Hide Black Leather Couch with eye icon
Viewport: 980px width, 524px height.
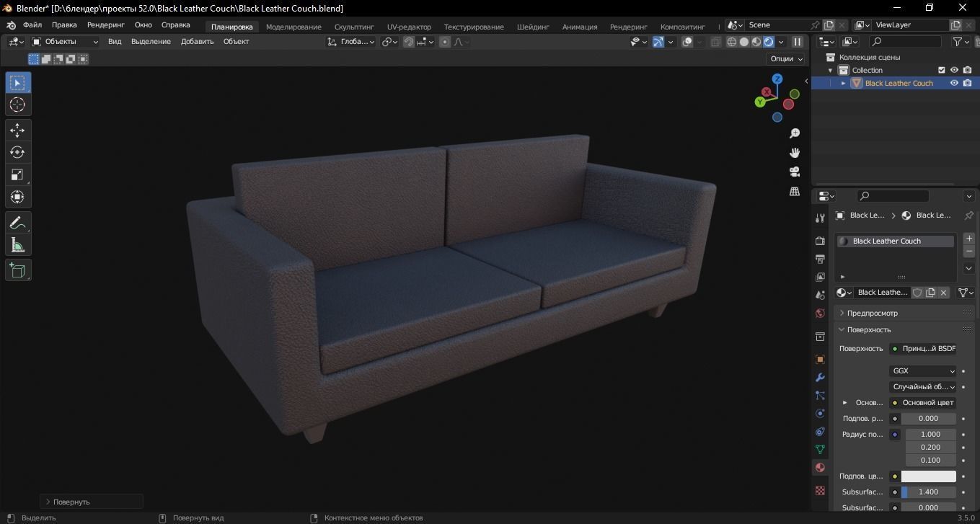coord(954,83)
